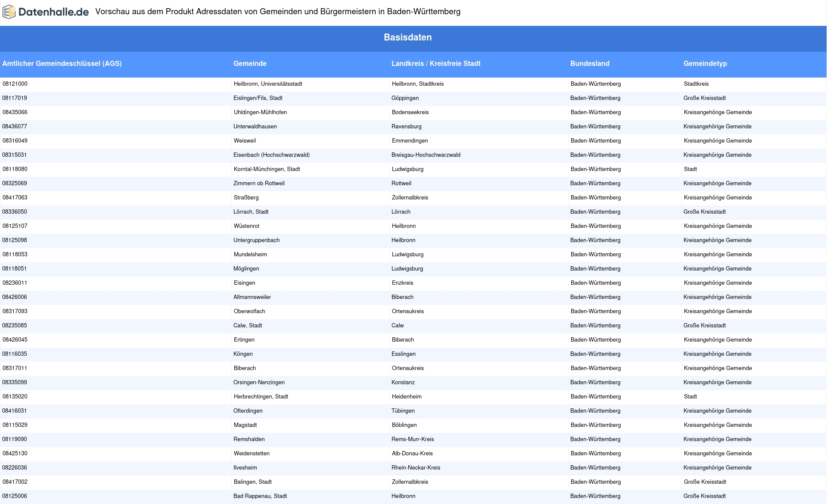Select the Alb-Donau-Kreis cell
The width and height of the screenshot is (827, 504).
pyautogui.click(x=412, y=454)
